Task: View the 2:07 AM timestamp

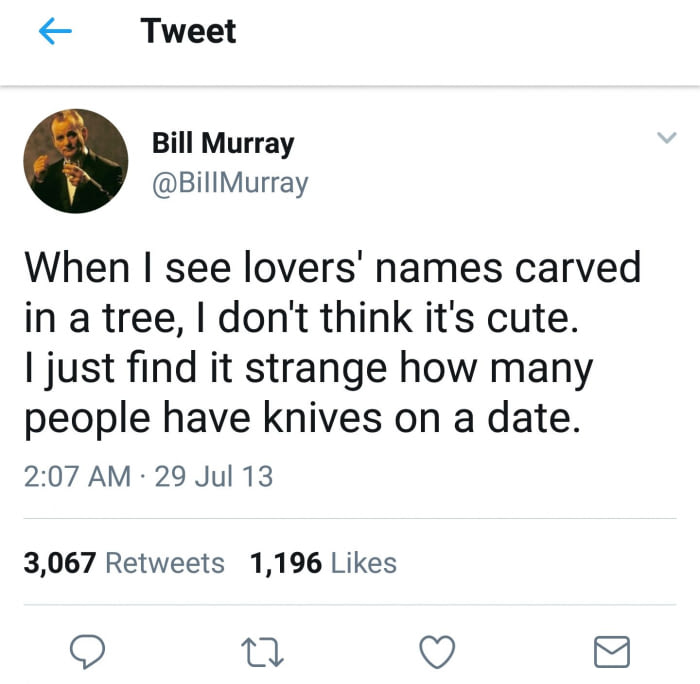Action: tap(77, 476)
